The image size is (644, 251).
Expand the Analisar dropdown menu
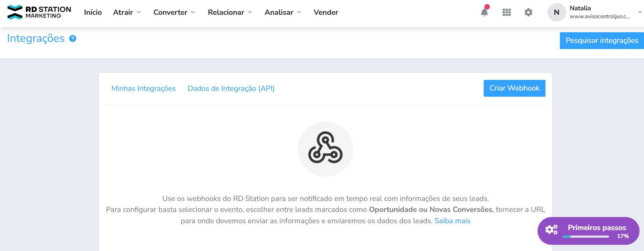pos(283,12)
